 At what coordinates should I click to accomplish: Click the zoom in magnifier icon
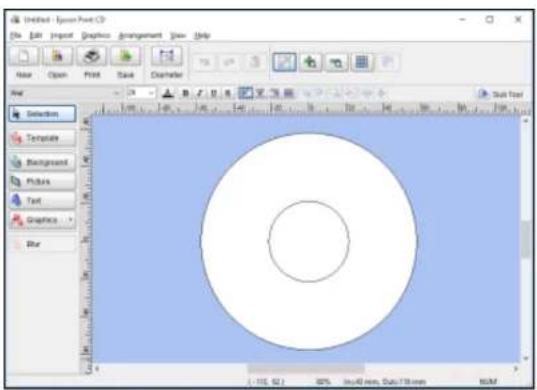click(x=311, y=62)
